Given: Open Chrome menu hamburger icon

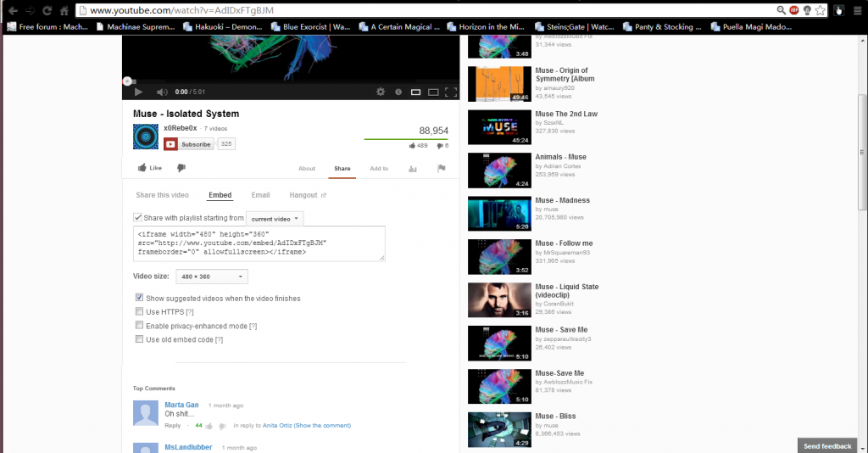Looking at the screenshot, I should [857, 10].
